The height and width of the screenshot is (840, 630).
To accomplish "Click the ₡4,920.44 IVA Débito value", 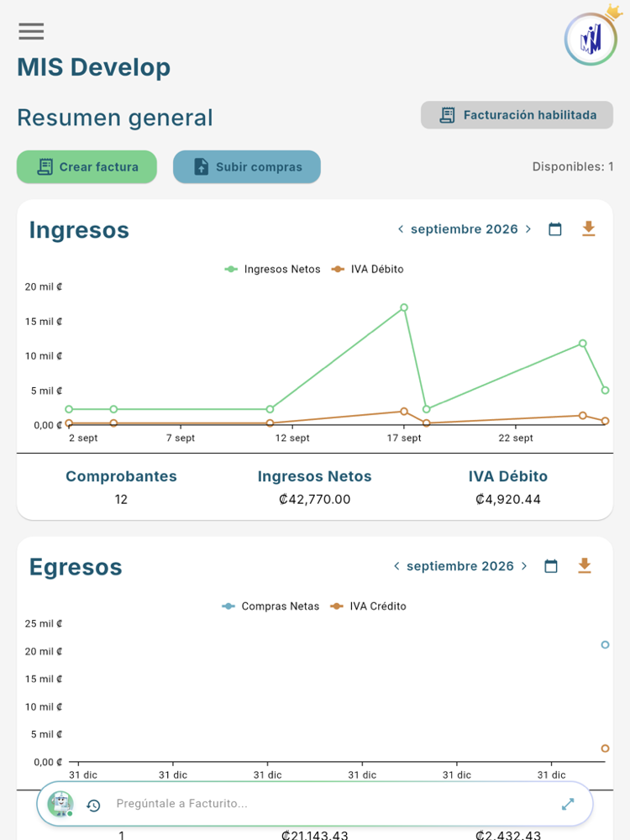I will click(x=508, y=500).
